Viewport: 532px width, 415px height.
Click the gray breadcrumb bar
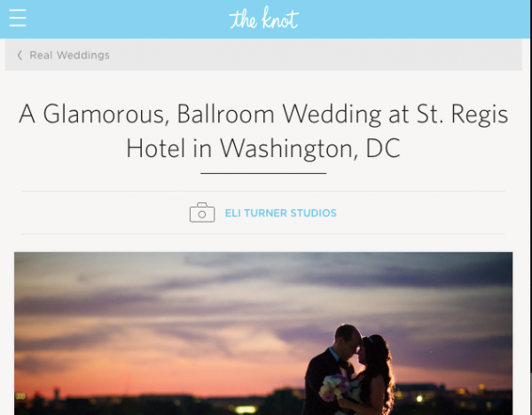tap(305, 55)
